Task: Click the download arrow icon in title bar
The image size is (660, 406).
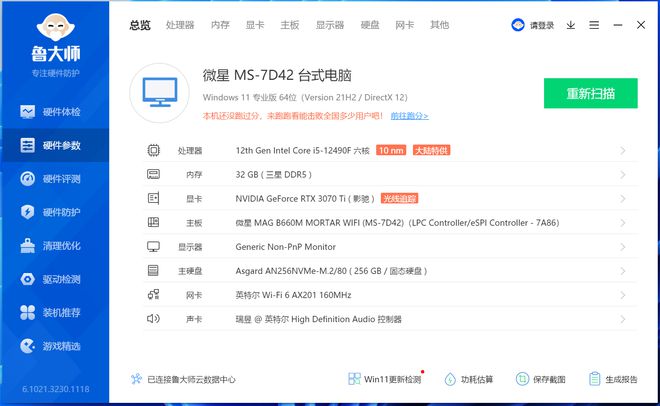Action: coord(571,25)
